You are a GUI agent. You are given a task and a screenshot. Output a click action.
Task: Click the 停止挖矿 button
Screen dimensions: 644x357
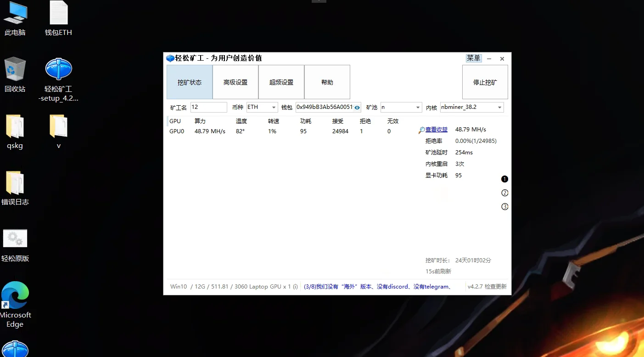(x=485, y=82)
